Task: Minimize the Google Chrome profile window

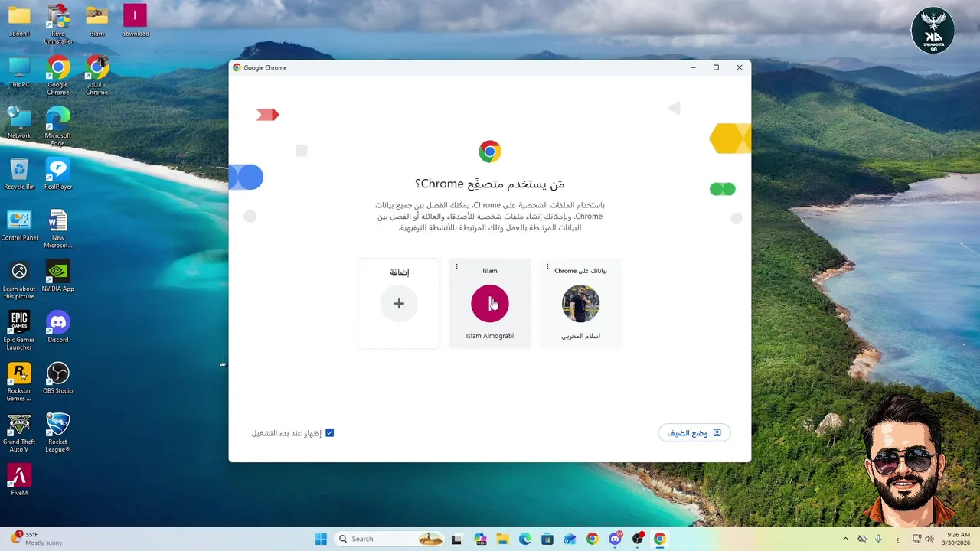Action: [x=693, y=67]
